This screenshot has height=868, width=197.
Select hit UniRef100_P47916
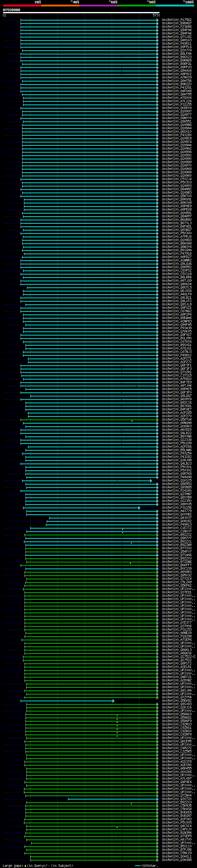coord(176,253)
